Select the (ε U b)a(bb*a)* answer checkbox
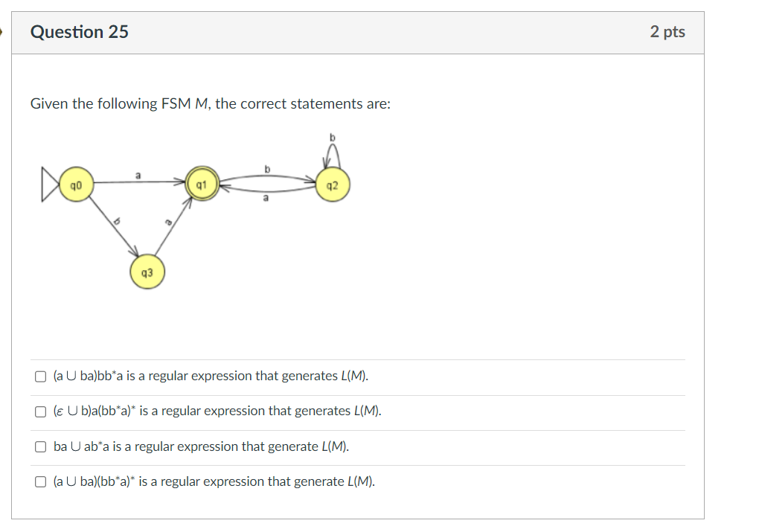Viewport: 759px width, 532px height. tap(40, 411)
